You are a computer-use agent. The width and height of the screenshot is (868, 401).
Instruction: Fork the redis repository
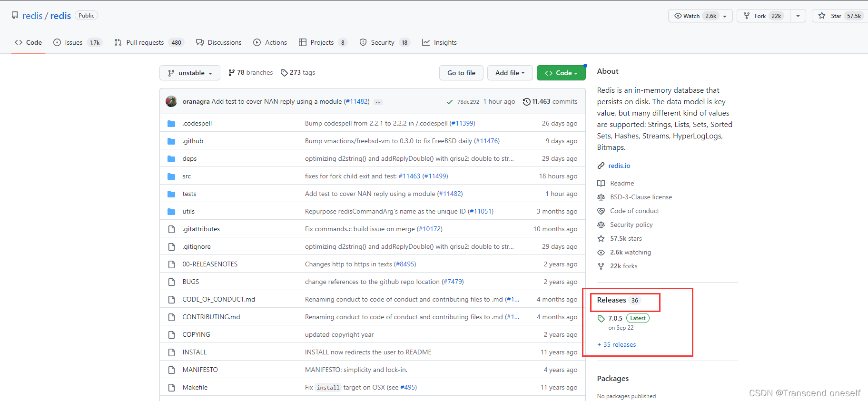(x=764, y=16)
